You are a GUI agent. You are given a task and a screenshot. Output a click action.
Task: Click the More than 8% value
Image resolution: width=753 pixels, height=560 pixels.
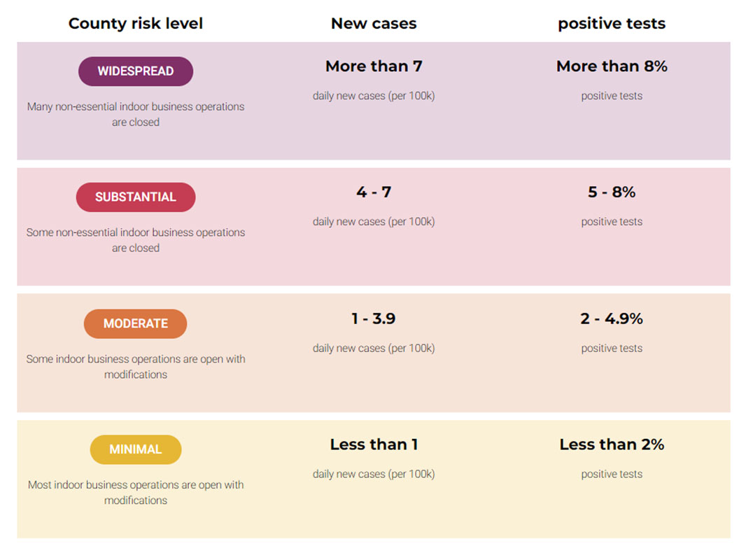pyautogui.click(x=612, y=66)
